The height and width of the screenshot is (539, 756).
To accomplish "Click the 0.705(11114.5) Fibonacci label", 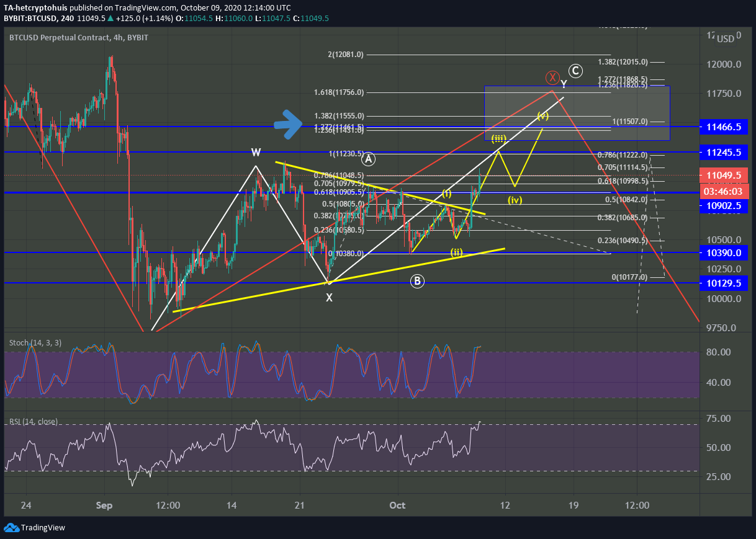I will pyautogui.click(x=623, y=167).
